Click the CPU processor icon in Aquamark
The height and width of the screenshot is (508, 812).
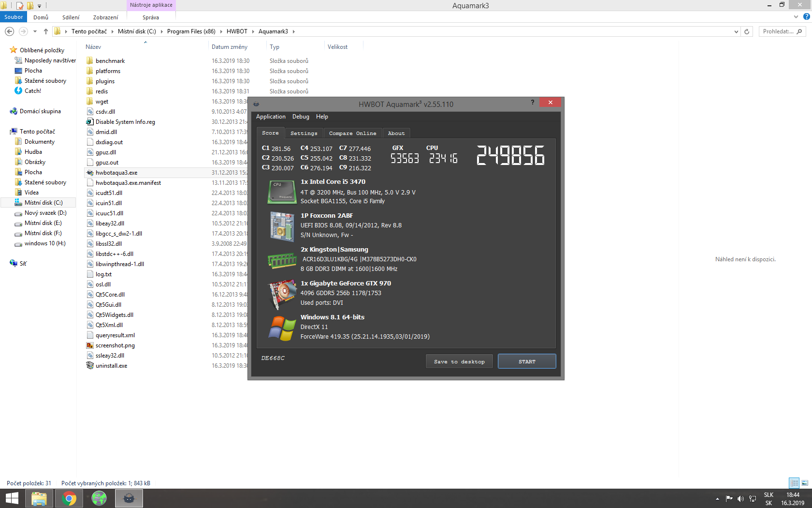282,192
